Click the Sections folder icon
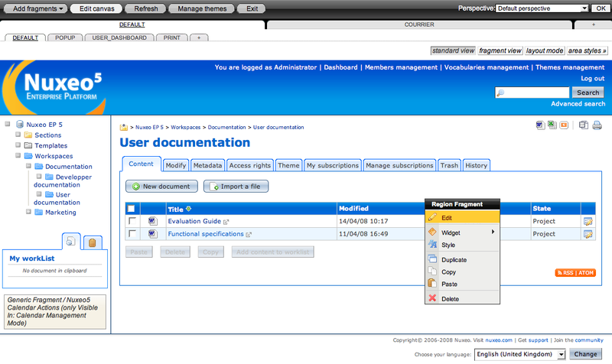 pos(28,135)
